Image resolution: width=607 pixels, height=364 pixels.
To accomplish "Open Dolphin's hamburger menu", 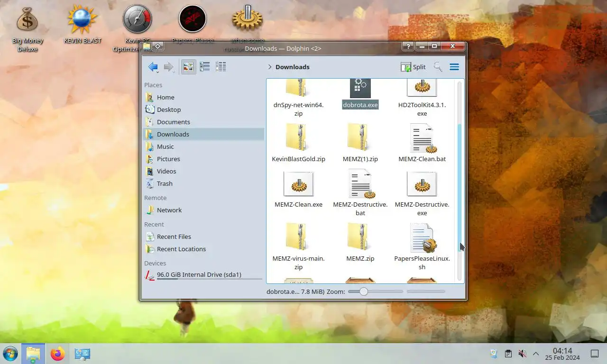I will pyautogui.click(x=454, y=67).
